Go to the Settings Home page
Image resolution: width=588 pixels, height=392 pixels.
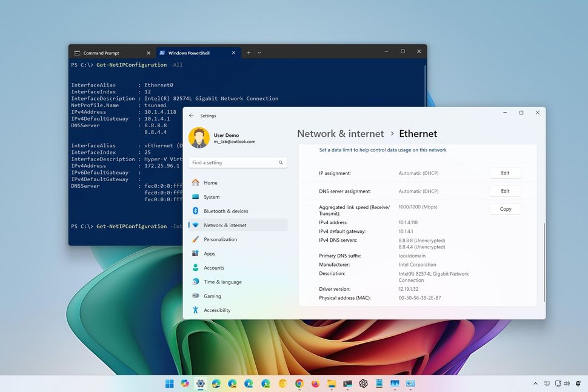point(210,182)
